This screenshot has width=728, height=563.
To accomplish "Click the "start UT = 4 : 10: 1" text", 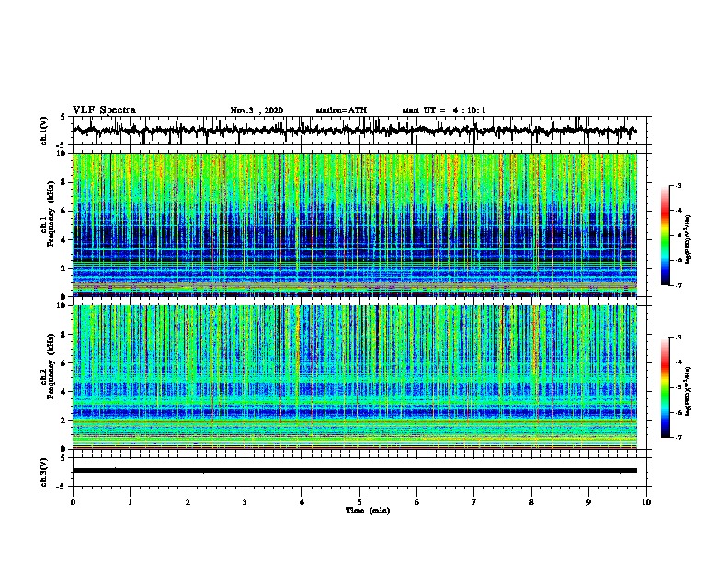I will pyautogui.click(x=444, y=110).
